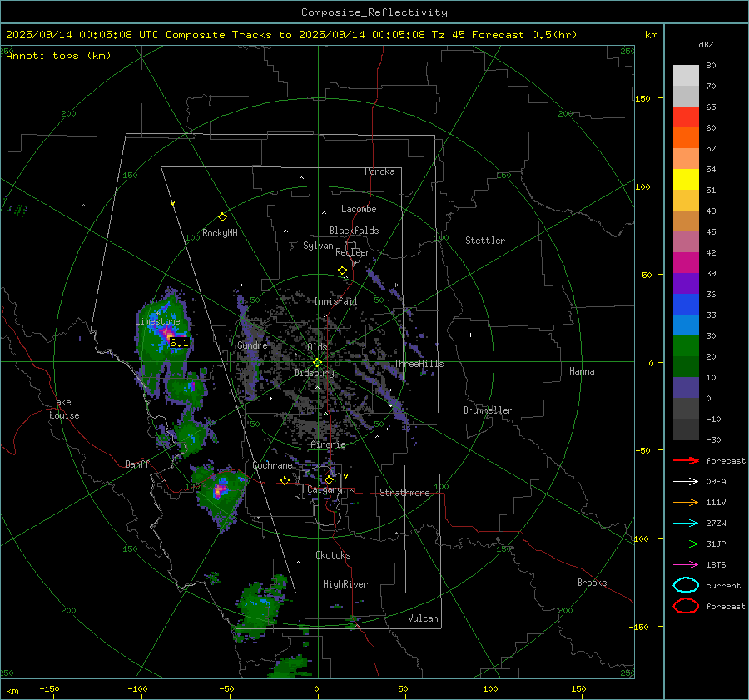Screen dimensions: 749x700
Task: Click the green 31JP track arrow
Action: [x=686, y=544]
